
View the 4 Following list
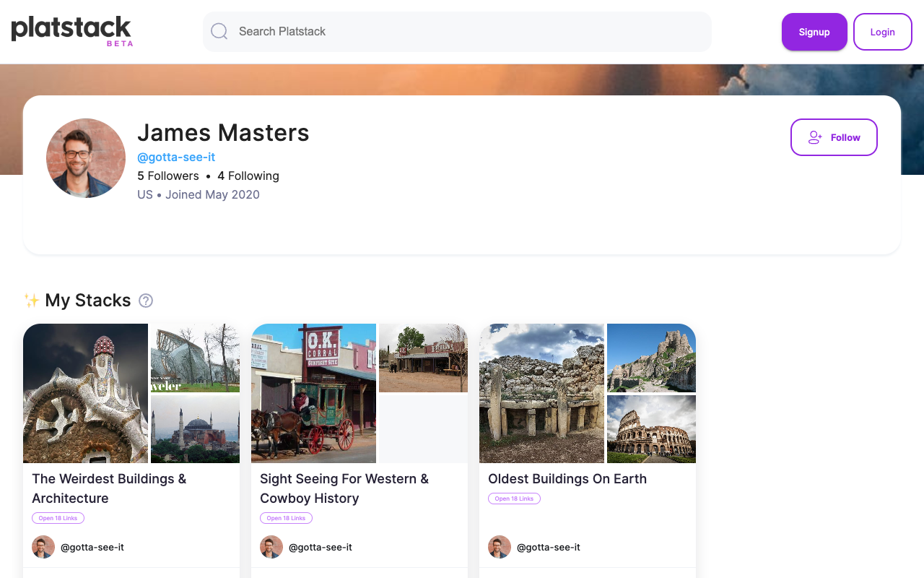pos(248,176)
